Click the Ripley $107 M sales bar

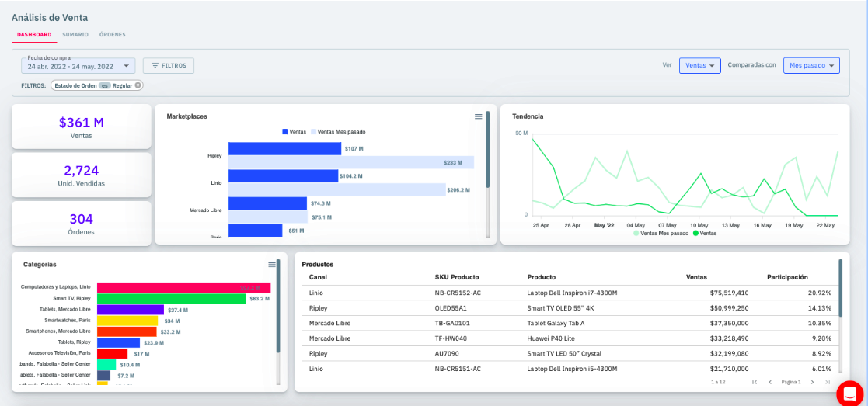284,149
